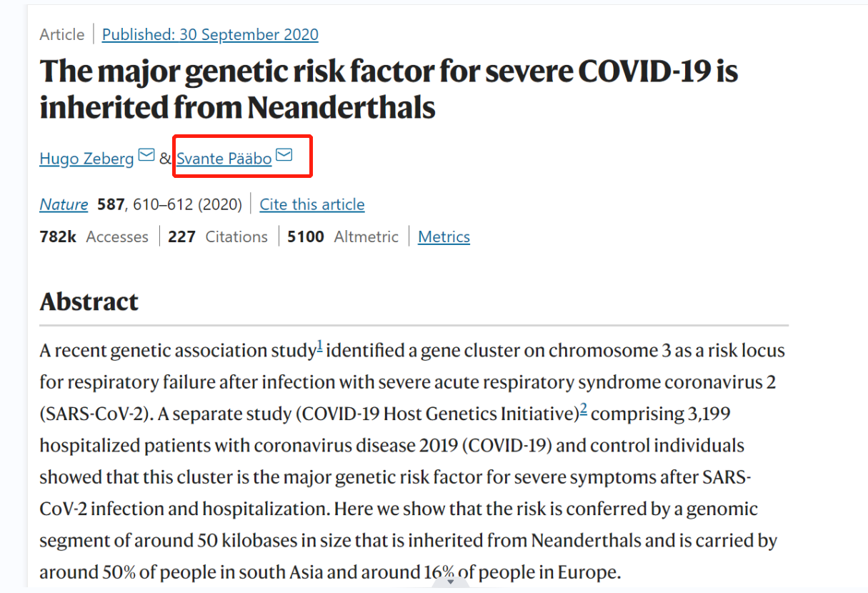The image size is (868, 593).
Task: Click the 5100 Altmetric score
Action: 343,236
